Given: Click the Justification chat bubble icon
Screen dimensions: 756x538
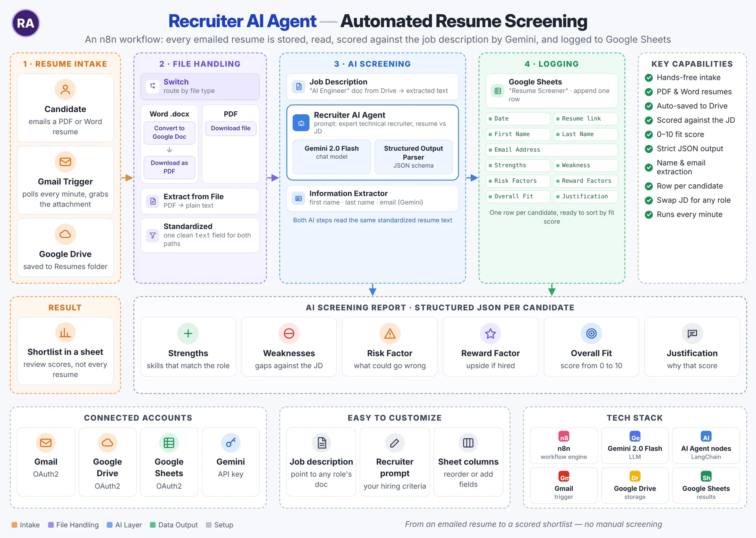Looking at the screenshot, I should point(692,333).
